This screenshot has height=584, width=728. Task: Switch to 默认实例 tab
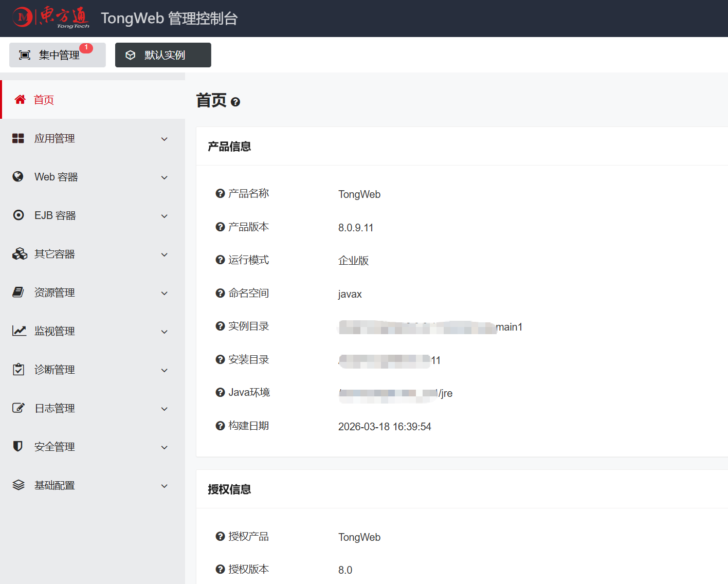click(163, 55)
